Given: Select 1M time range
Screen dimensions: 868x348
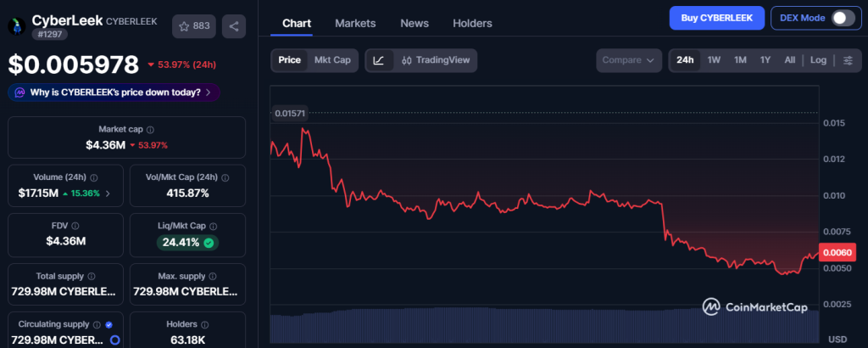Looking at the screenshot, I should click(740, 60).
